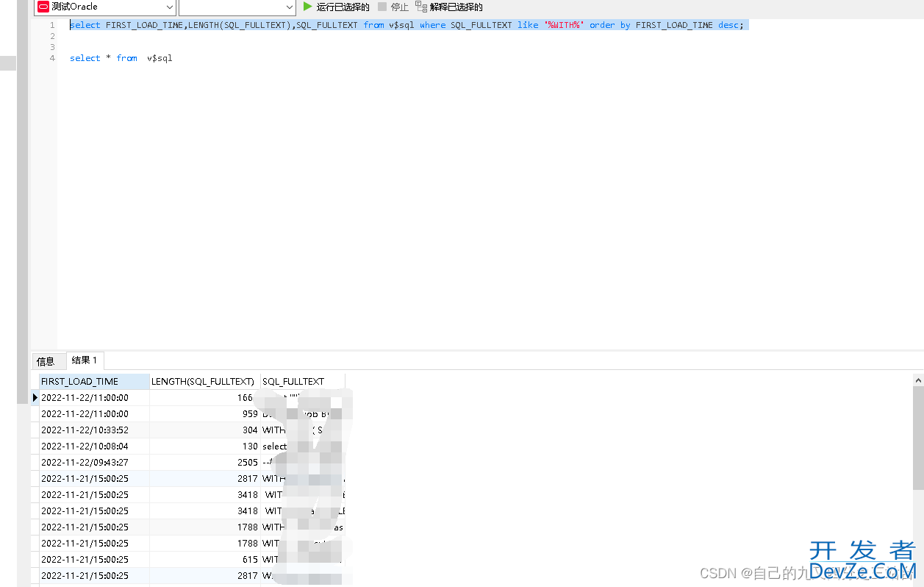This screenshot has height=587, width=924.
Task: Switch to the 结果 1 tab
Action: [x=85, y=360]
